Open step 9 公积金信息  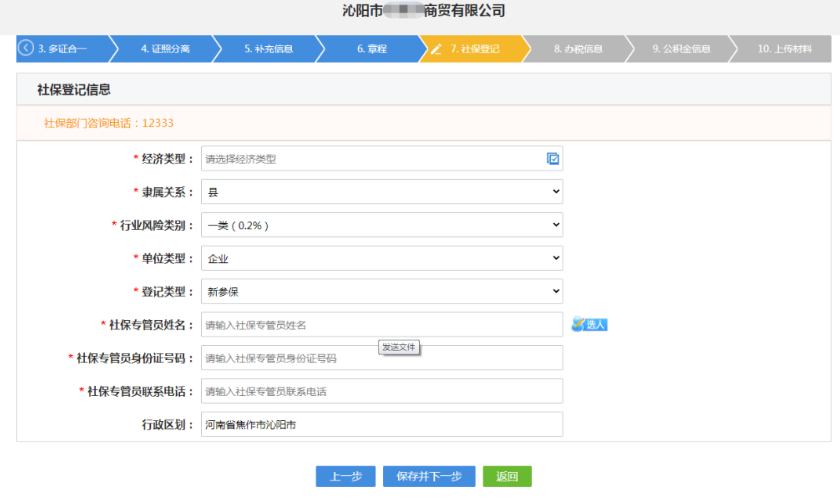[x=681, y=48]
